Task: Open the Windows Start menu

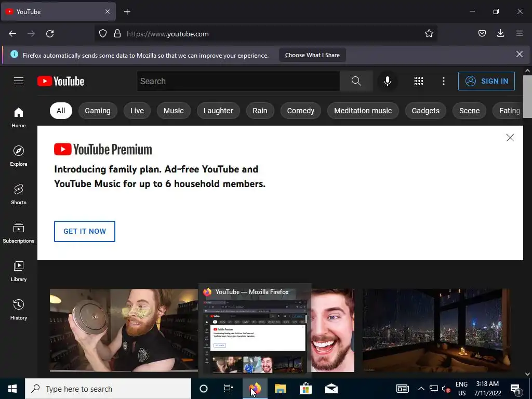Action: coord(12,389)
